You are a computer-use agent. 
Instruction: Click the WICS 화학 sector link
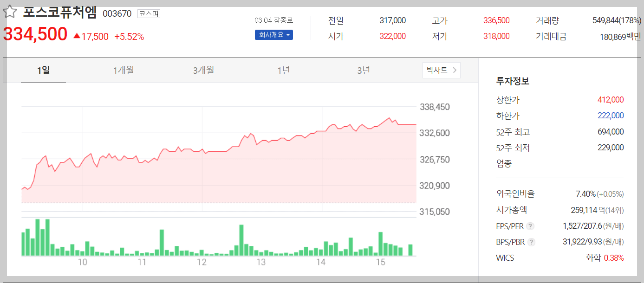click(593, 257)
